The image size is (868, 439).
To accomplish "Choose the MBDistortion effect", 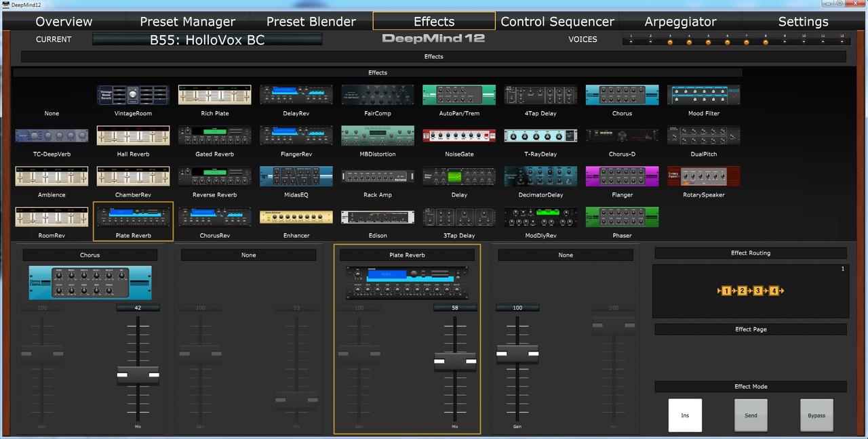I will tap(377, 135).
